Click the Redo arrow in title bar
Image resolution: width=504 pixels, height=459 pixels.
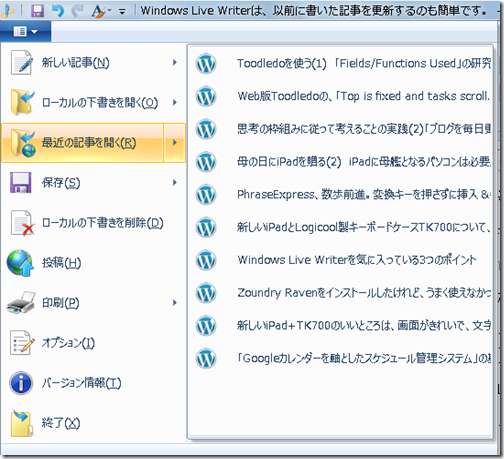click(77, 11)
